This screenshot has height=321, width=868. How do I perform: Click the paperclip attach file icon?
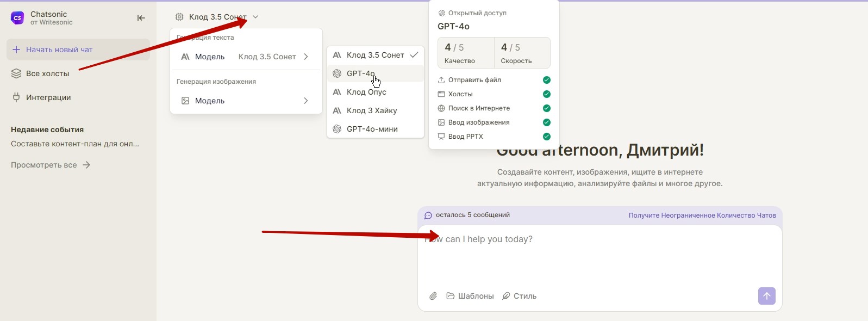(x=433, y=296)
